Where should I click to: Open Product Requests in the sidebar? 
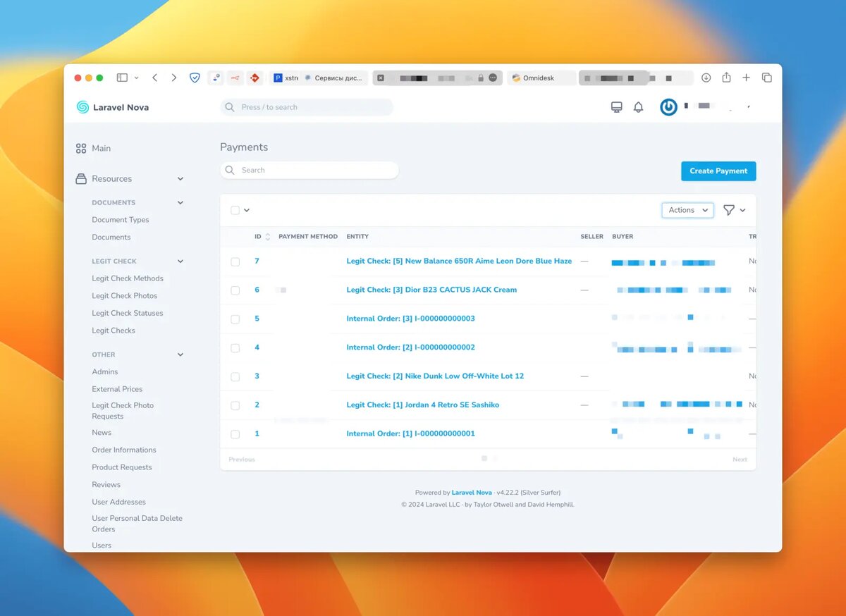point(122,467)
